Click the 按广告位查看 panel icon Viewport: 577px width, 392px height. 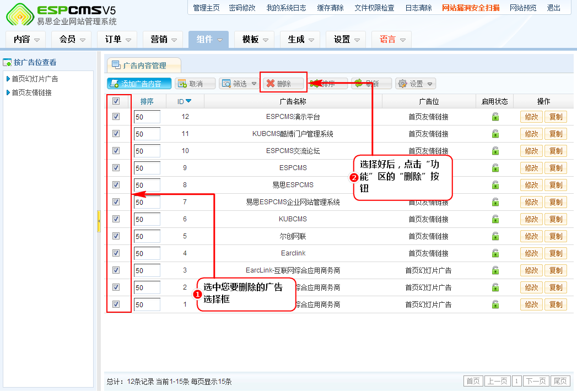[7, 62]
